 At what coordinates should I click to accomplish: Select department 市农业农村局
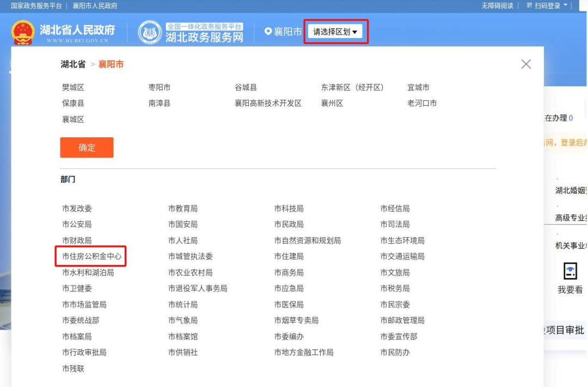point(191,273)
